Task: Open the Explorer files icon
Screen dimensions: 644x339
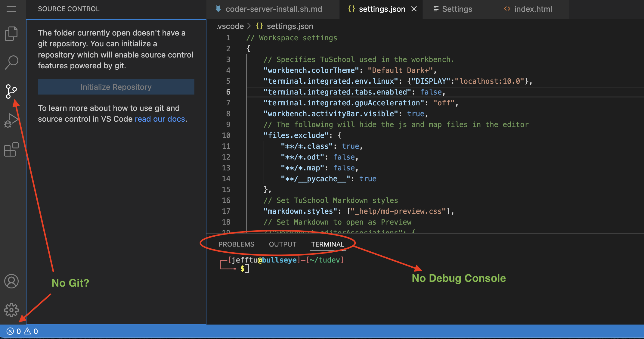Action: tap(11, 33)
